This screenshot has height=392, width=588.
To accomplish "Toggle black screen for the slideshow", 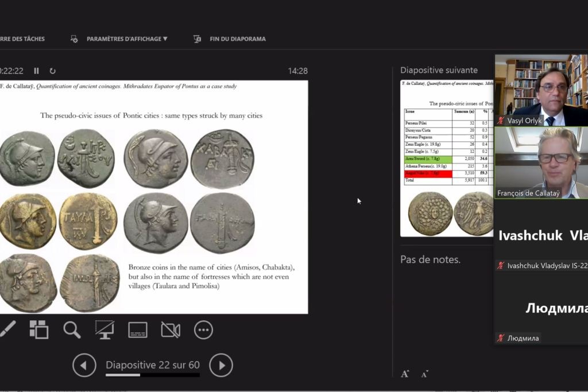I will pyautogui.click(x=105, y=329).
